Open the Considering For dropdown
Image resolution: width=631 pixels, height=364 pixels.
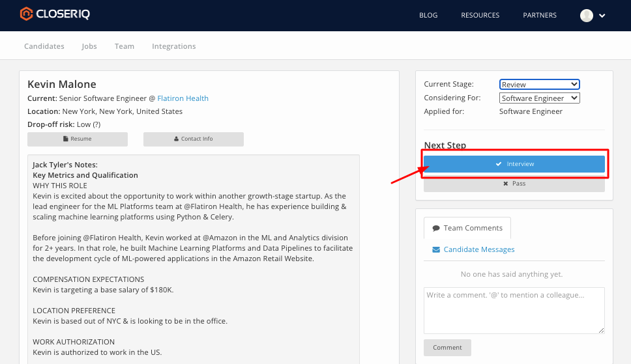[539, 98]
